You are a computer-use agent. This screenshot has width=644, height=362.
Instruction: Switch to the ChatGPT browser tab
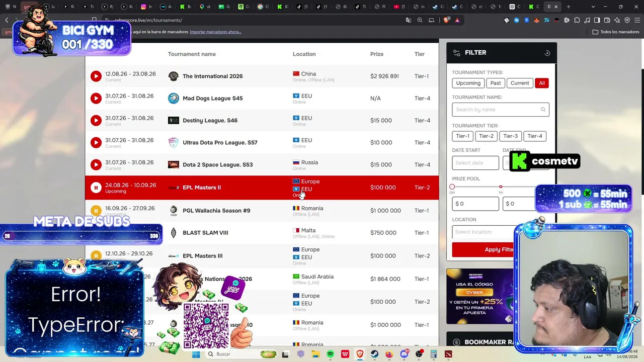tap(515, 7)
